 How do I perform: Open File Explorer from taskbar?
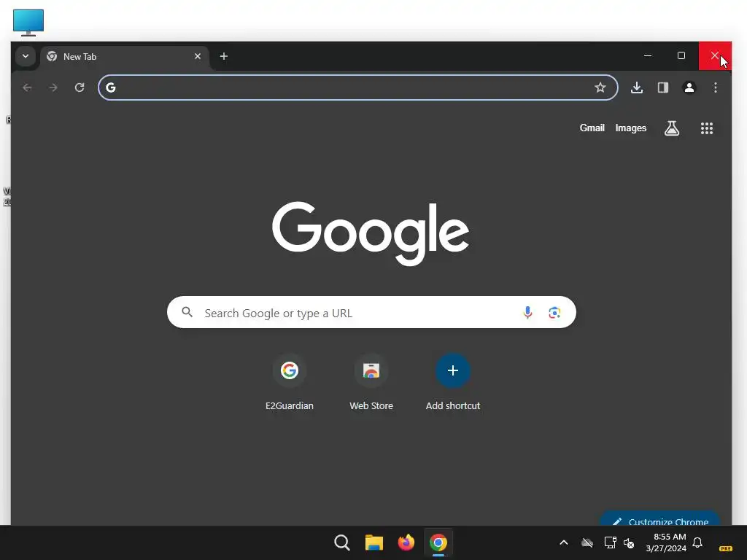pos(374,542)
